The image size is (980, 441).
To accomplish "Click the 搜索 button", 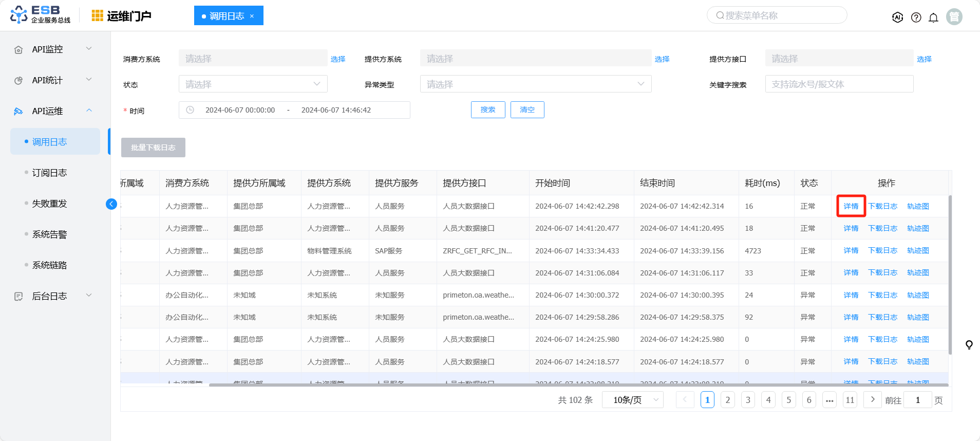I will pos(487,109).
